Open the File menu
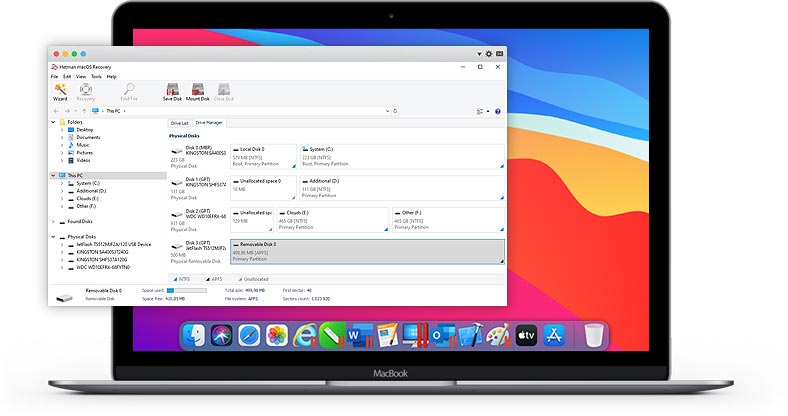Screen dimensions: 788x416 click(54, 77)
